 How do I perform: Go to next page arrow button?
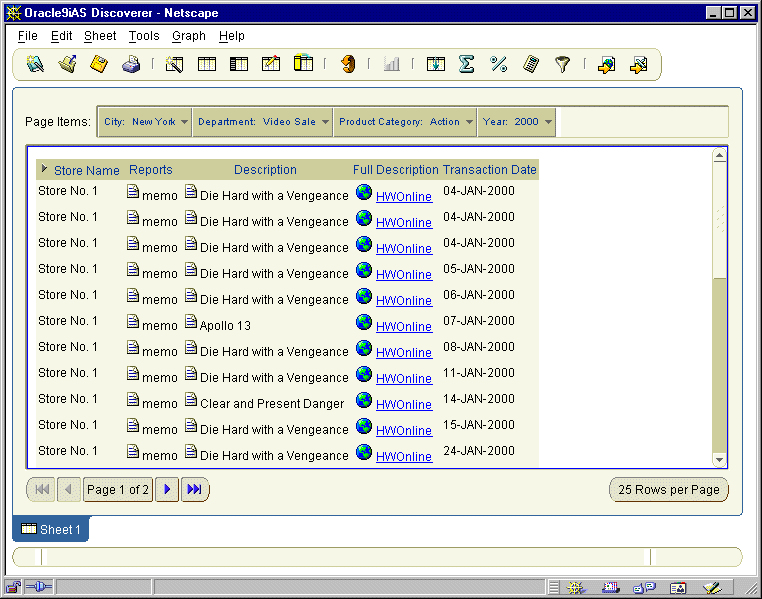(167, 489)
